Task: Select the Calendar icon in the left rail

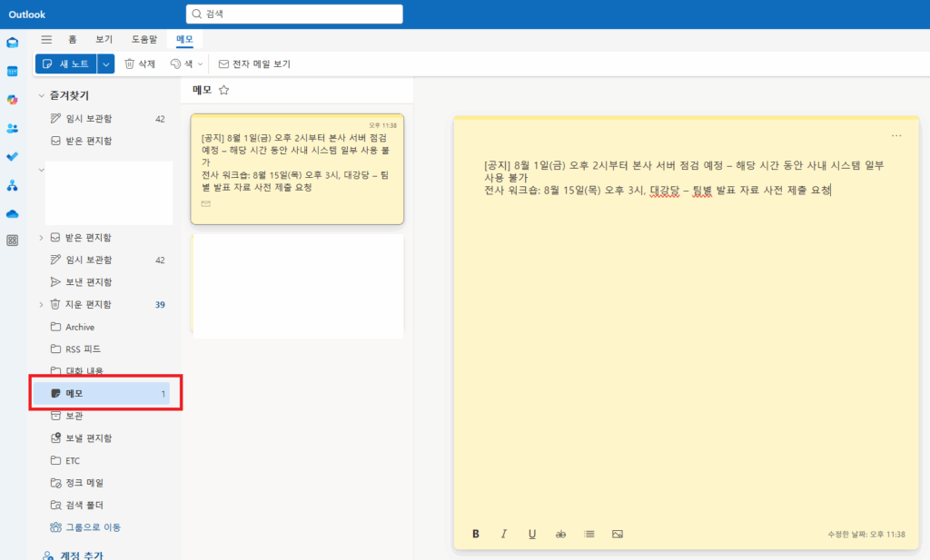Action: point(12,71)
